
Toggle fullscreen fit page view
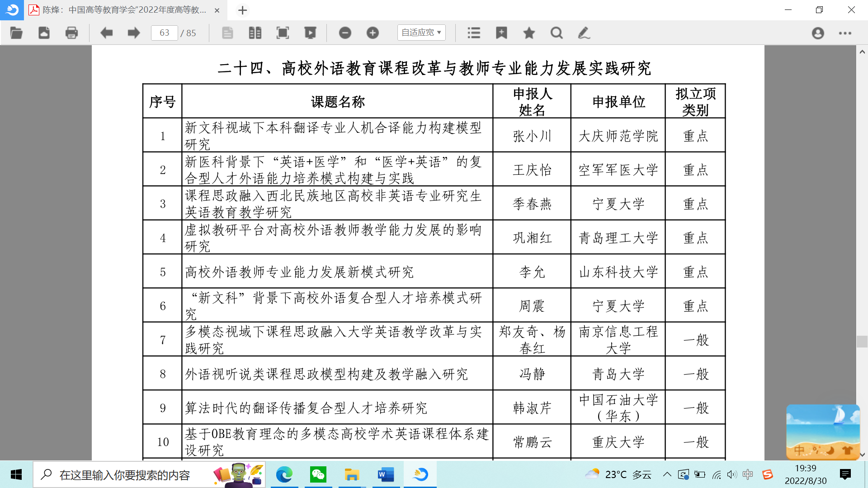click(283, 33)
